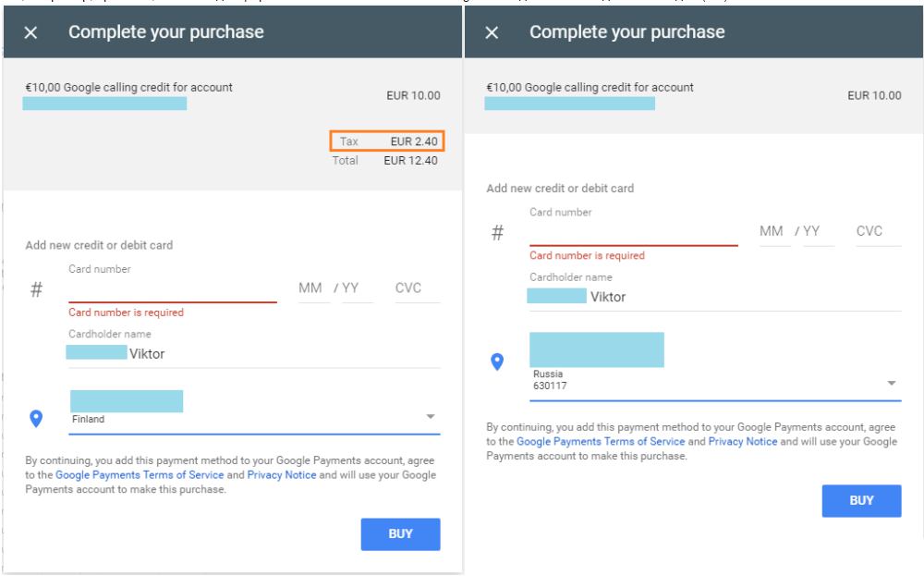Click the location pin icon beside Finland
Viewport: 924px width, 576px height.
coord(36,419)
